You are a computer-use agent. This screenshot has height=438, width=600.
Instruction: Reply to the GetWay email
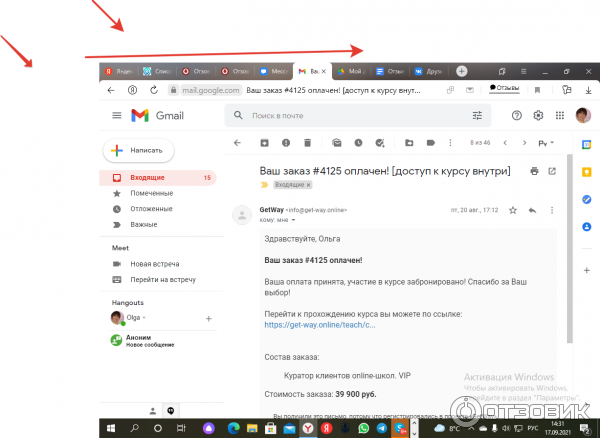click(x=532, y=211)
